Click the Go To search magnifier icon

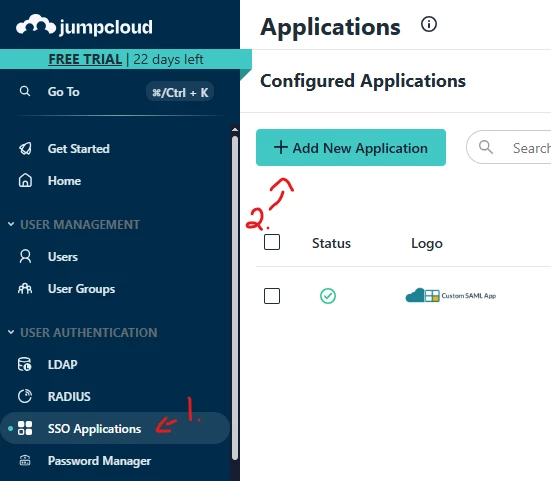pyautogui.click(x=25, y=91)
